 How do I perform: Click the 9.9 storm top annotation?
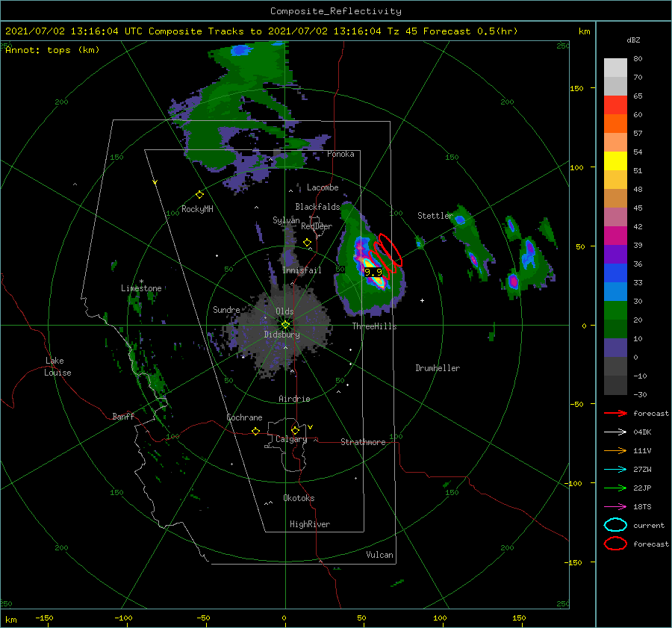point(373,273)
